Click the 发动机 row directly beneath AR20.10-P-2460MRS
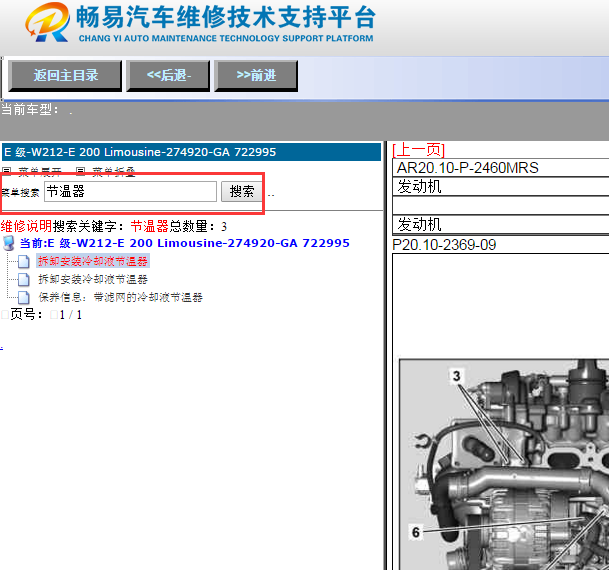The width and height of the screenshot is (609, 570). [x=501, y=187]
